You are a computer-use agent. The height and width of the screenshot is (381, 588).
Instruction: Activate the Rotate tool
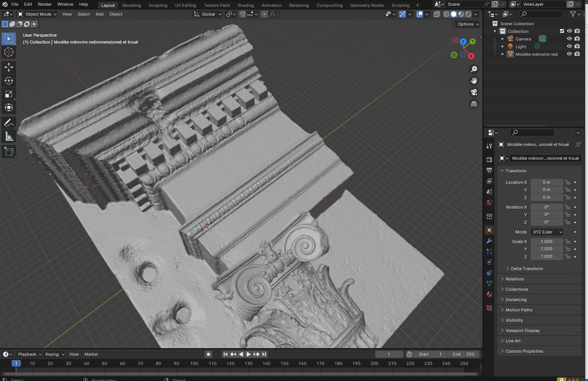pos(9,81)
